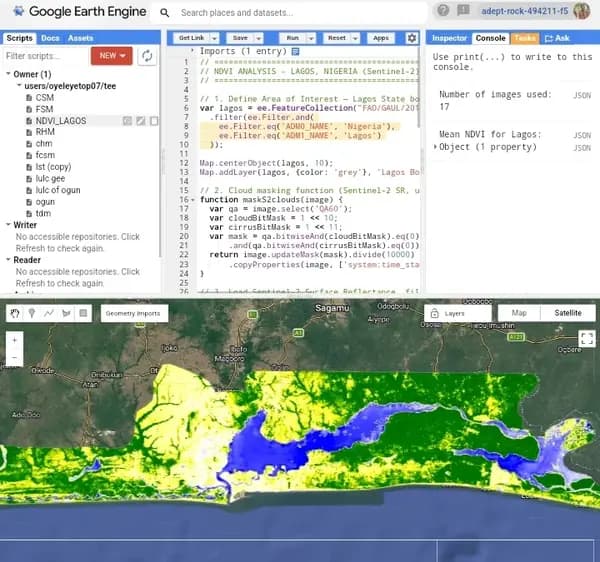Zoom in on the map
This screenshot has width=600, height=562.
pos(15,340)
